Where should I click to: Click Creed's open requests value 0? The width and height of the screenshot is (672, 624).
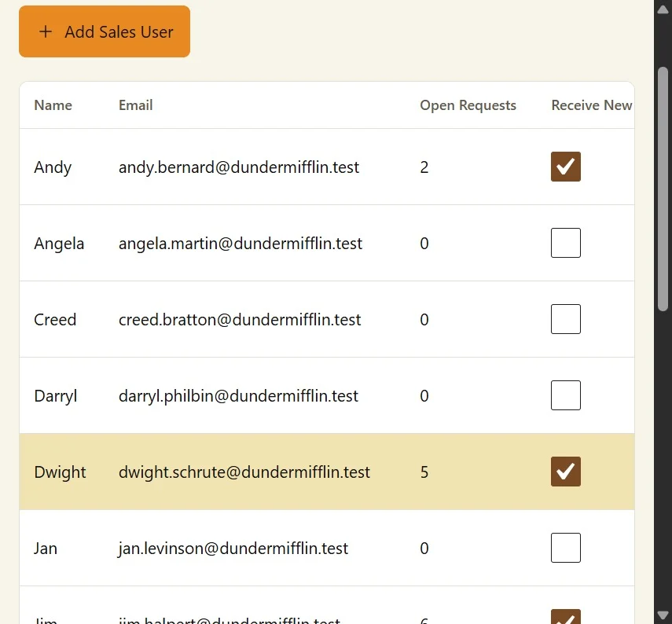click(424, 320)
